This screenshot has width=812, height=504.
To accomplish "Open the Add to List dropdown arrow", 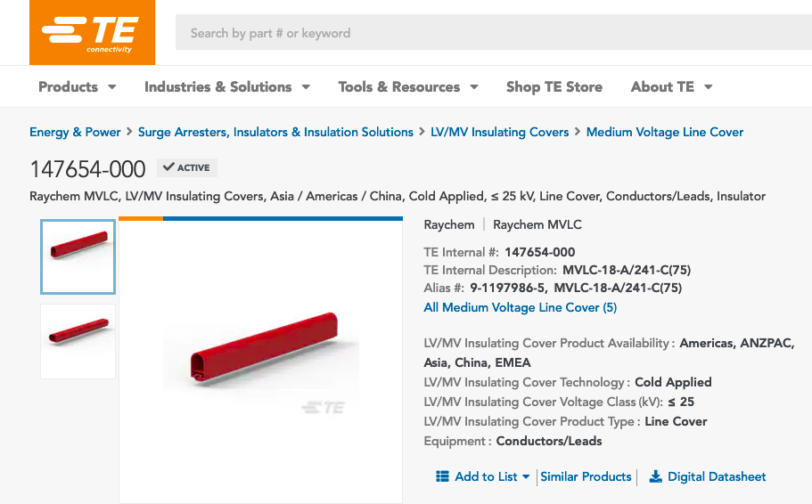I will point(526,477).
